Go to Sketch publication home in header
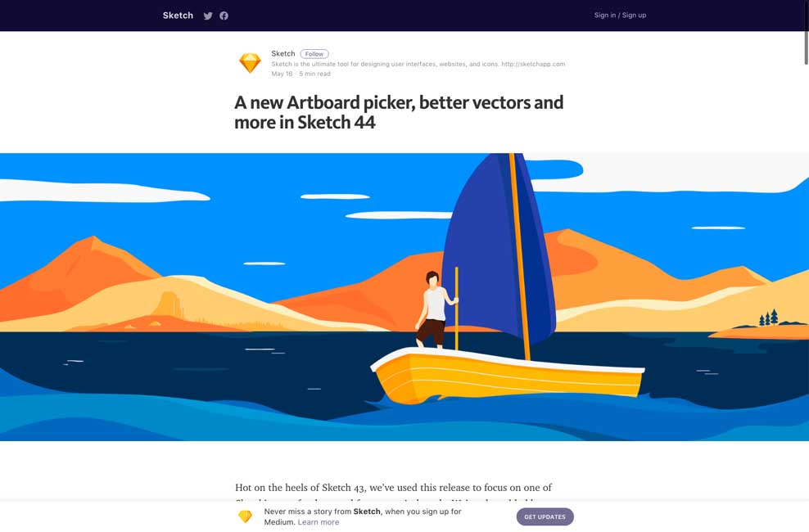The width and height of the screenshot is (809, 532). click(178, 16)
